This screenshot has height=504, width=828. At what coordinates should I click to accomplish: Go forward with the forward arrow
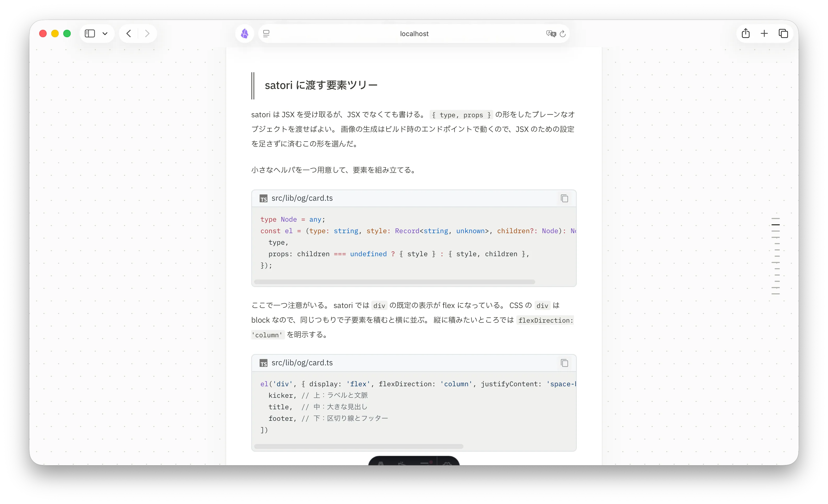coord(147,33)
